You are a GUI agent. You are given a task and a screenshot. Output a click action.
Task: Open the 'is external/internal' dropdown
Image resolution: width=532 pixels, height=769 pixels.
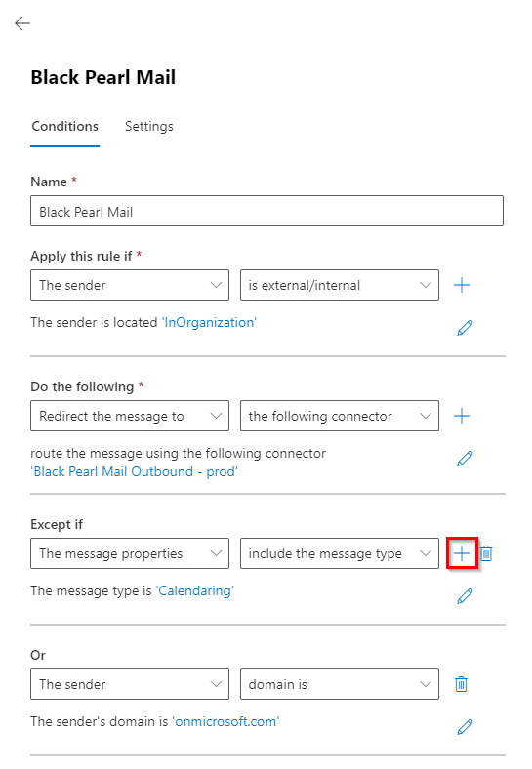[x=339, y=285]
